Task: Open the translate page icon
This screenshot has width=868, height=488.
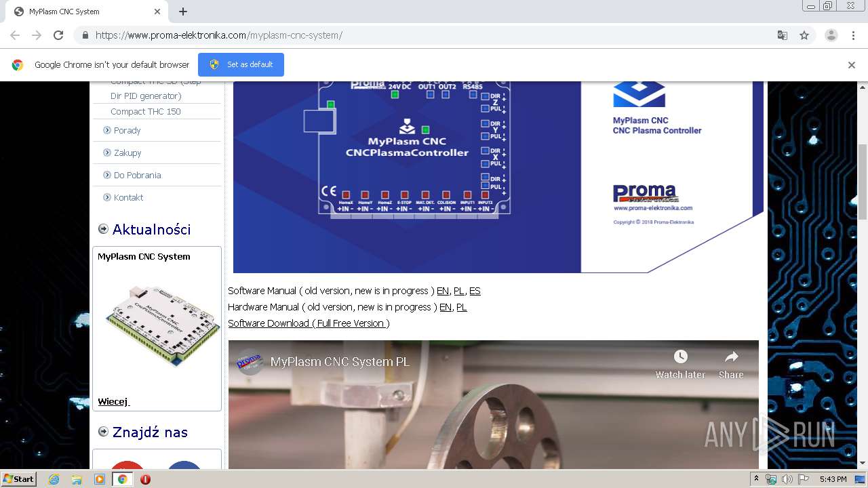Action: 783,35
